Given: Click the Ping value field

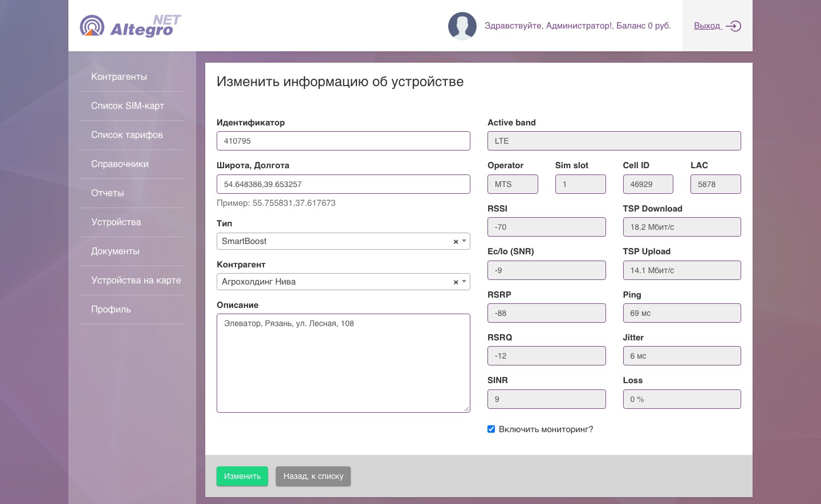Looking at the screenshot, I should pyautogui.click(x=682, y=313).
